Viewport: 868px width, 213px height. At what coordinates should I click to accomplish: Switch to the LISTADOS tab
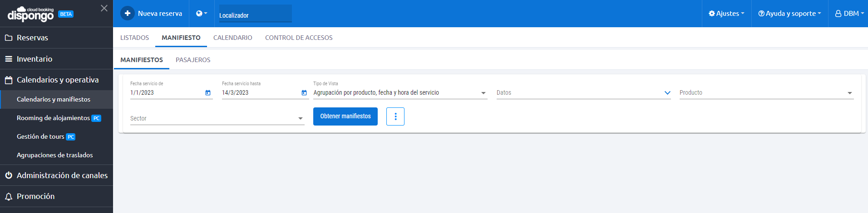134,38
